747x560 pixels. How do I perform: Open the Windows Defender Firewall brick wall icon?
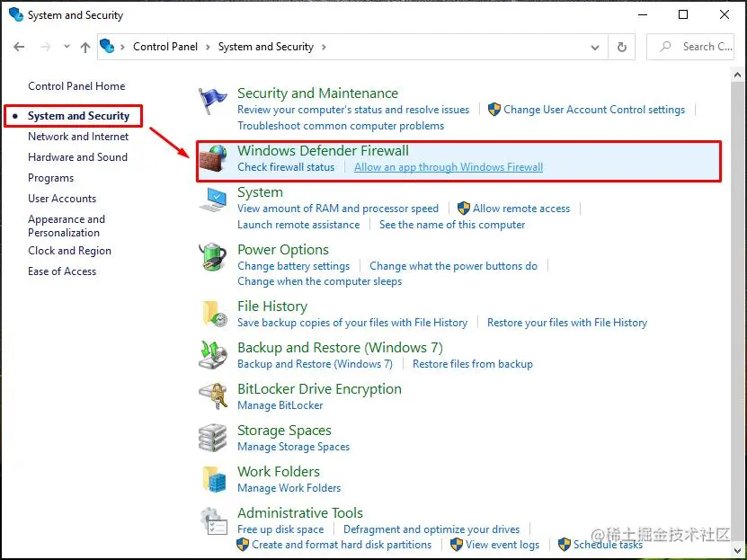click(212, 158)
